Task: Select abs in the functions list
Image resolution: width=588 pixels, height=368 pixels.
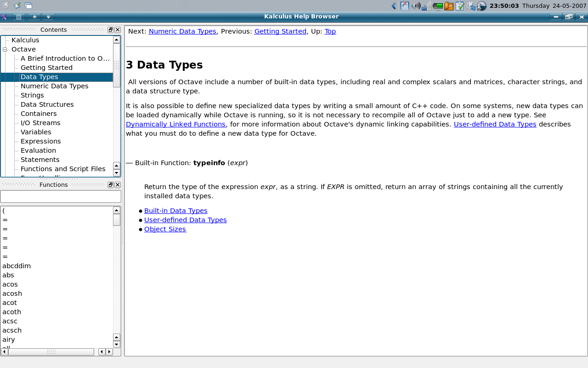Action: [8, 275]
